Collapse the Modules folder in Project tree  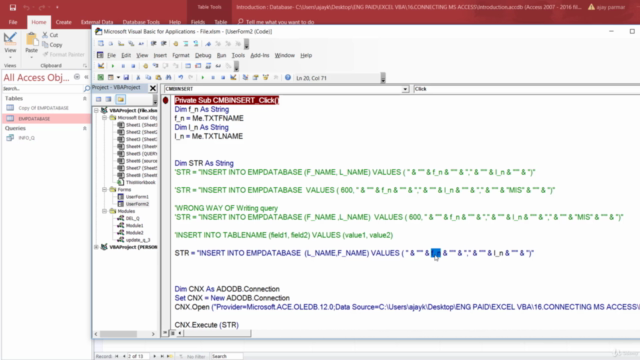click(104, 211)
